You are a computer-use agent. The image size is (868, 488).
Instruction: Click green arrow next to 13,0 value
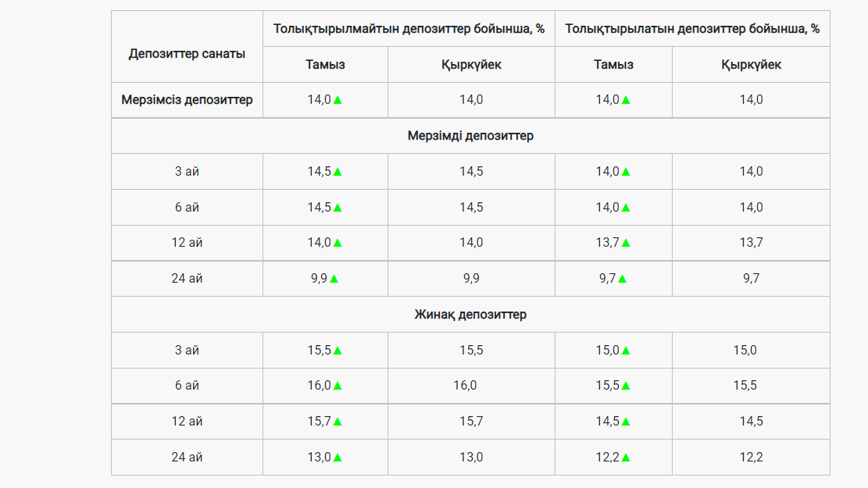(x=338, y=458)
